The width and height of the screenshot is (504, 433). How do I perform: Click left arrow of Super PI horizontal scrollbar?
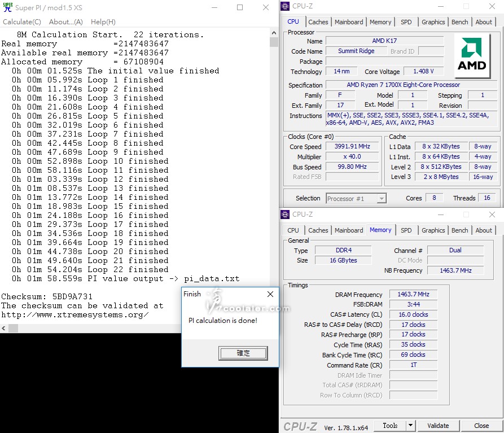4,328
